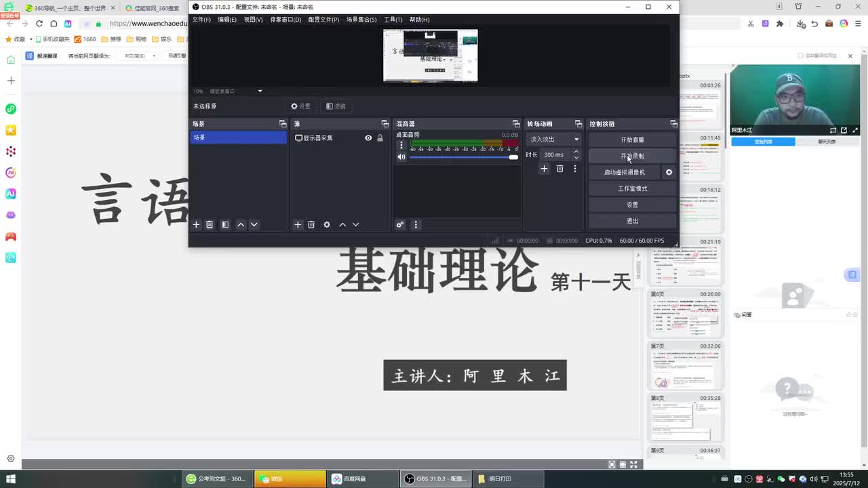Mute 桌面音频 with speaker icon
Viewport: 868px width, 488px height.
[401, 157]
